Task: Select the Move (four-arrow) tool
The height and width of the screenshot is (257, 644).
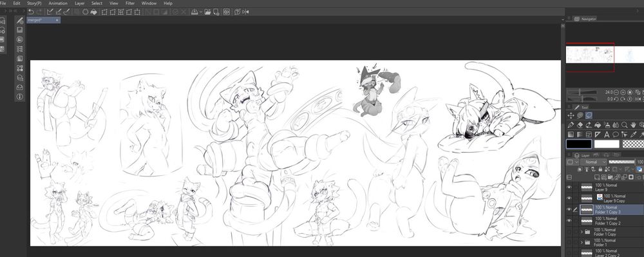Action: [571, 115]
